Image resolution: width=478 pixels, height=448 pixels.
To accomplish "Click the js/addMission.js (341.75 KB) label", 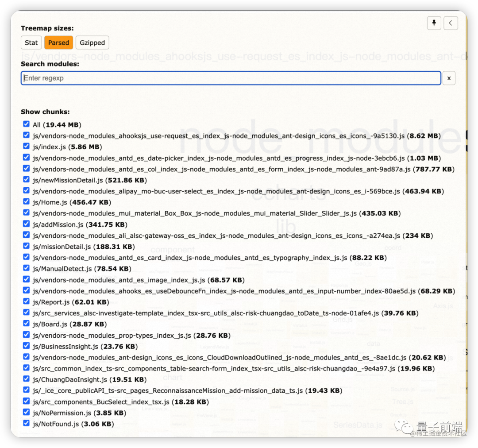I will [80, 225].
